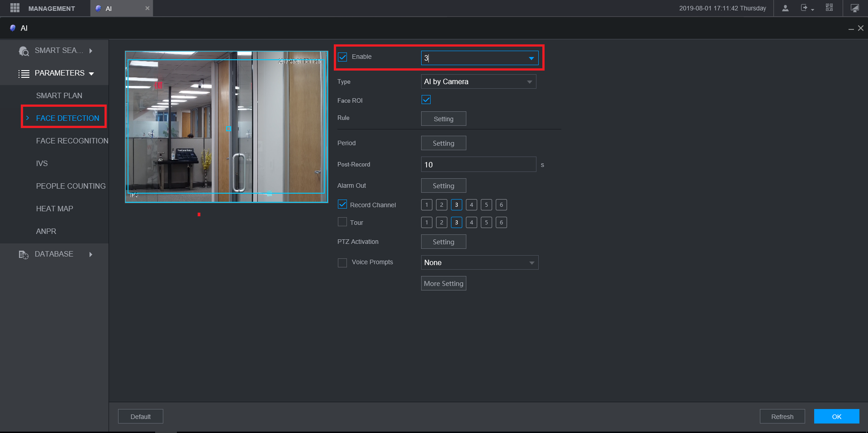Screen dimensions: 868x433
Task: Click the monitor display icon
Action: 854,8
